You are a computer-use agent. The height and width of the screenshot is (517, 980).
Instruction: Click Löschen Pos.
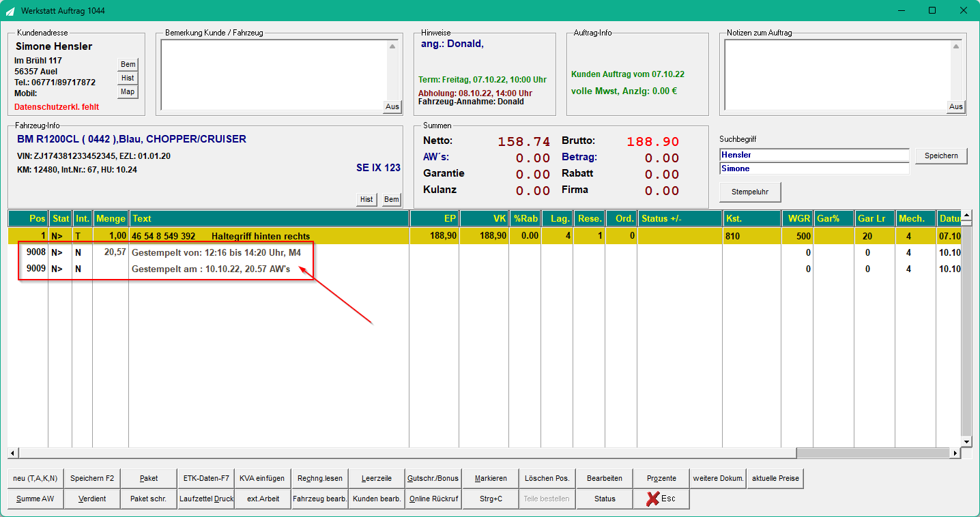coord(547,478)
